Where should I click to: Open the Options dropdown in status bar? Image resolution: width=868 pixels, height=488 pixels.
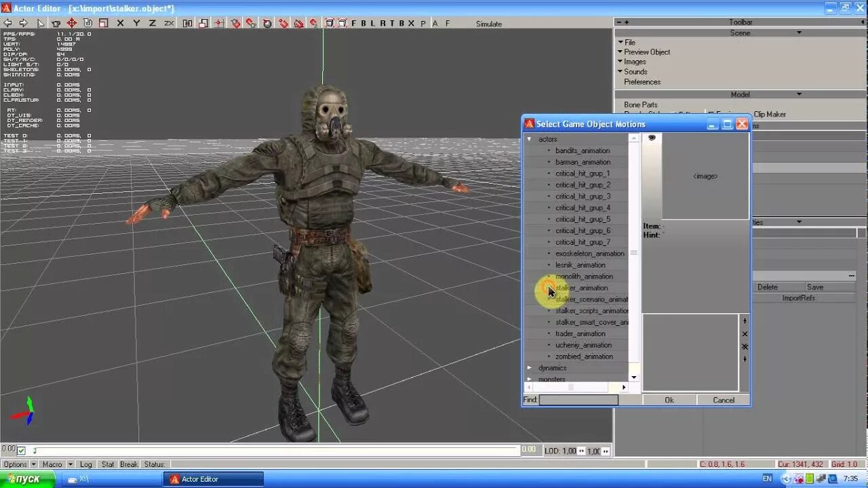[19, 464]
